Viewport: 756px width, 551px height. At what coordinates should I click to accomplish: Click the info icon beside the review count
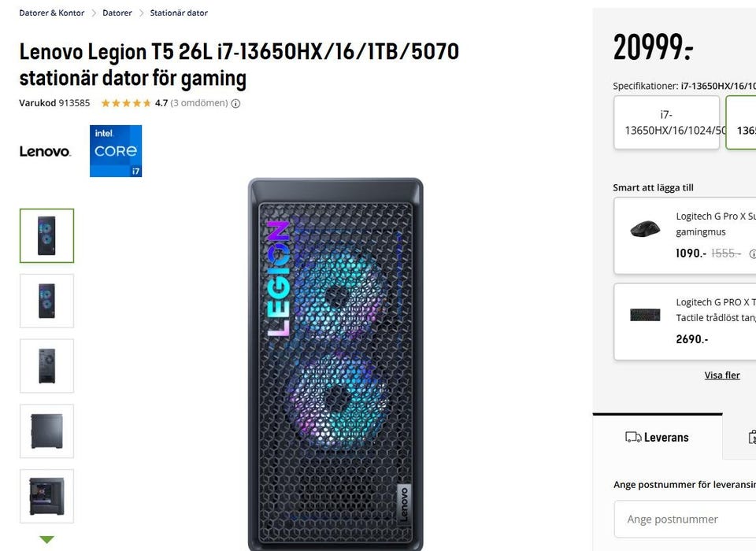(235, 103)
